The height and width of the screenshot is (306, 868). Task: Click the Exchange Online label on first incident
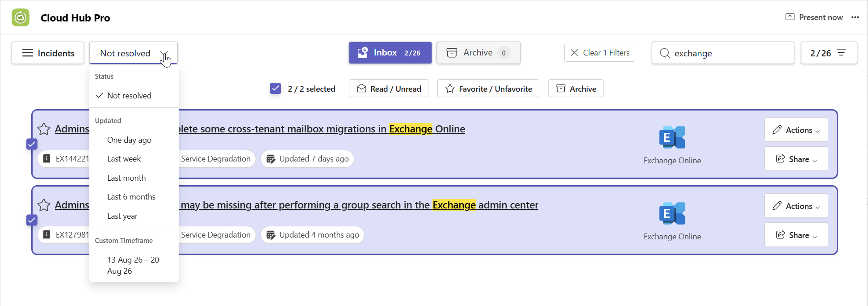point(672,161)
